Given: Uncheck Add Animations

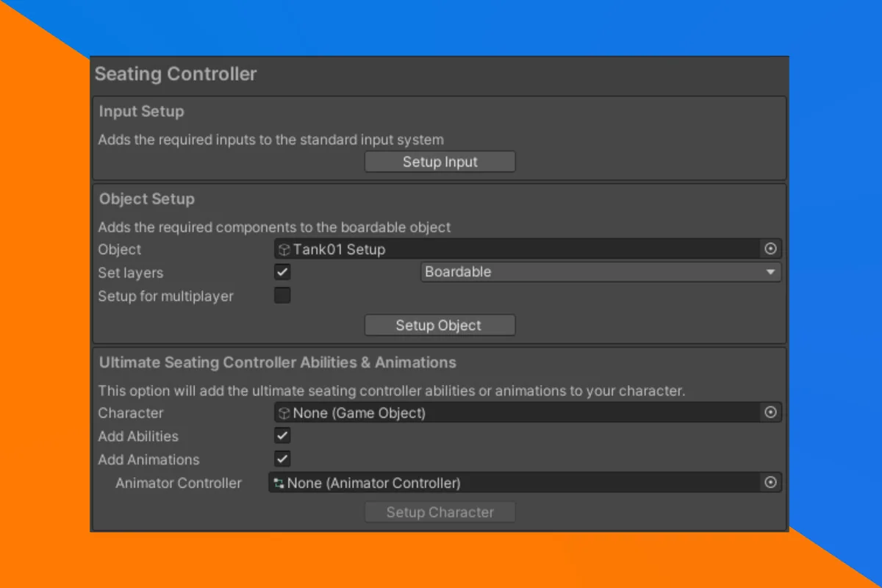Looking at the screenshot, I should point(282,459).
